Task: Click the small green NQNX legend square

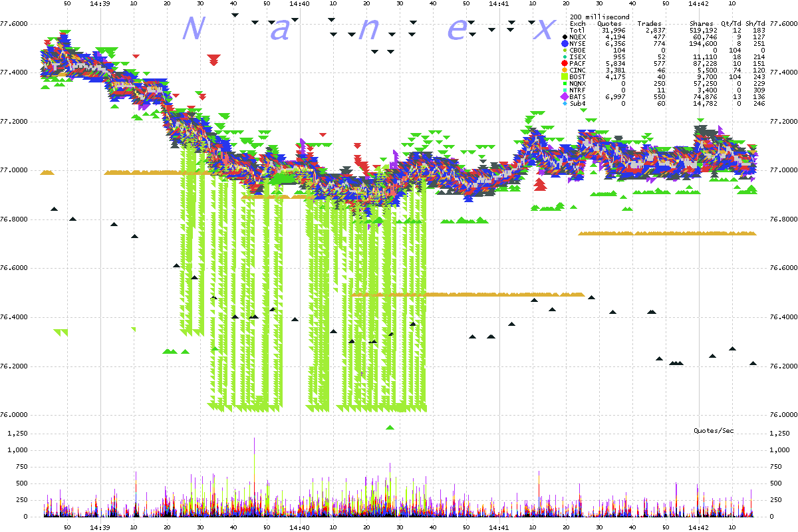Action: [x=565, y=83]
